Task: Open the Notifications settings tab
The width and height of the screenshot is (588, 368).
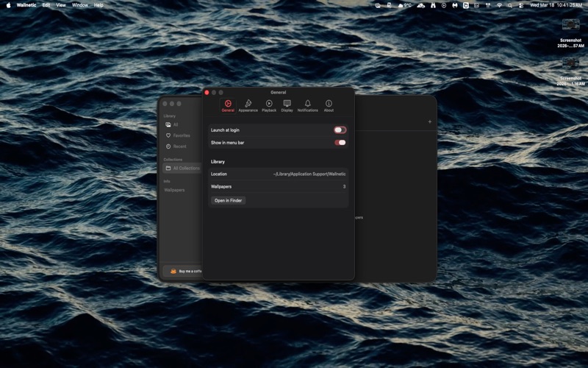Action: coord(307,105)
